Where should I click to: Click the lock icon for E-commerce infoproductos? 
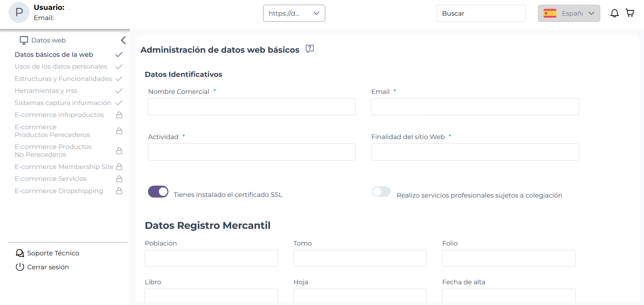[119, 115]
